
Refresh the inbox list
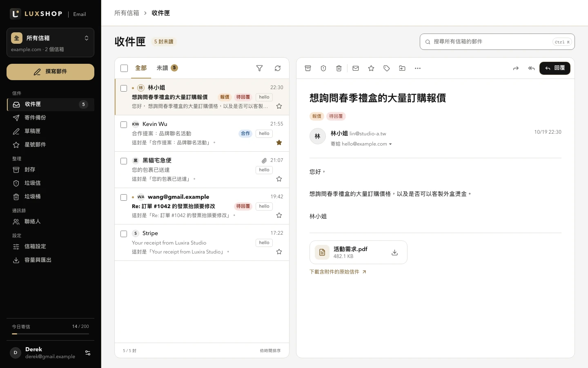click(x=278, y=68)
